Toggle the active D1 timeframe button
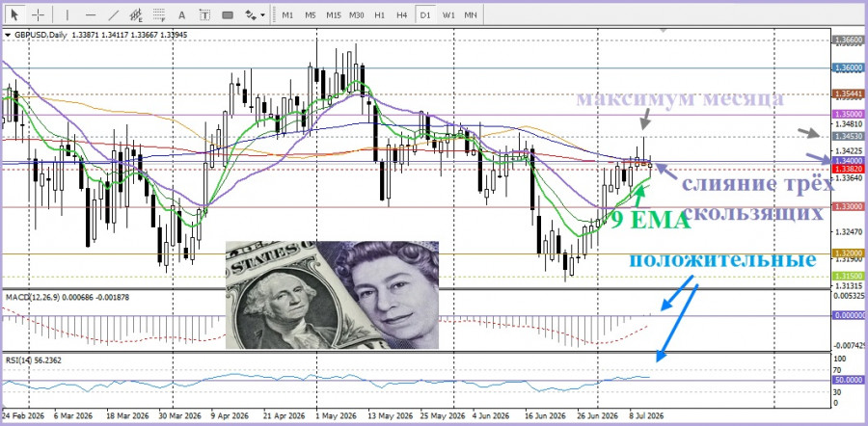 click(425, 14)
